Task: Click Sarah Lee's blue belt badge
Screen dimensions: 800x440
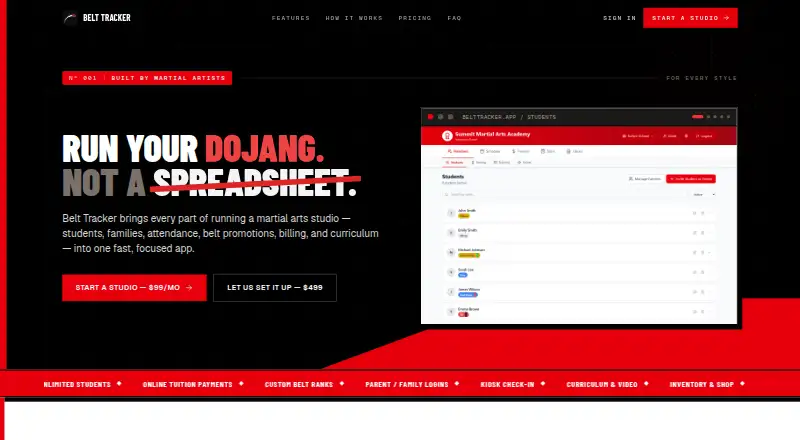Action: click(x=463, y=275)
